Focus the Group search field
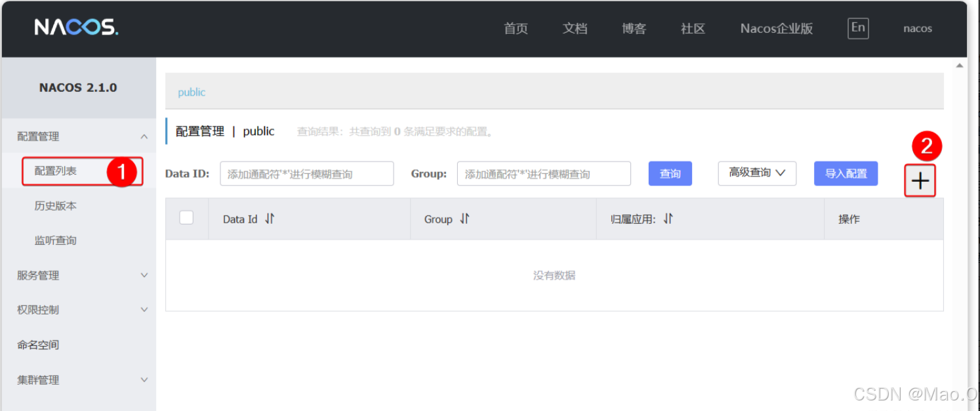The width and height of the screenshot is (980, 411). [x=544, y=173]
